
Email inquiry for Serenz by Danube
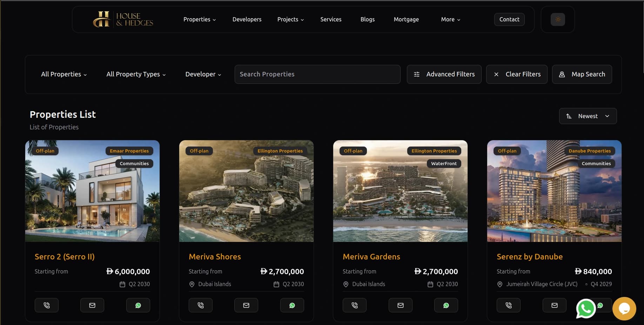554,305
